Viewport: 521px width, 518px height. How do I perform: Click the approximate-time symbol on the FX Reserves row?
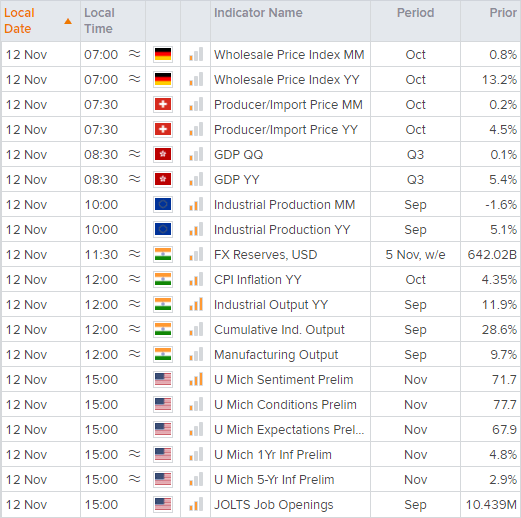point(135,254)
